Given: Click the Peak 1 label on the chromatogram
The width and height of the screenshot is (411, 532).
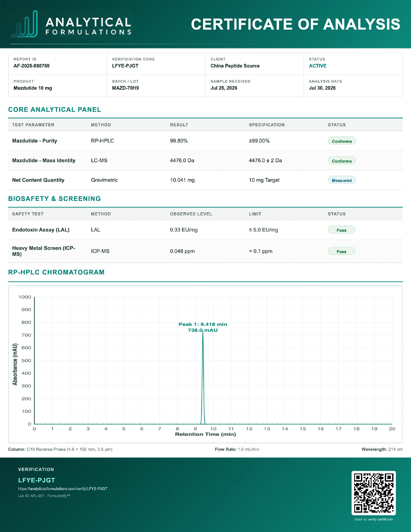Looking at the screenshot, I should [x=202, y=327].
